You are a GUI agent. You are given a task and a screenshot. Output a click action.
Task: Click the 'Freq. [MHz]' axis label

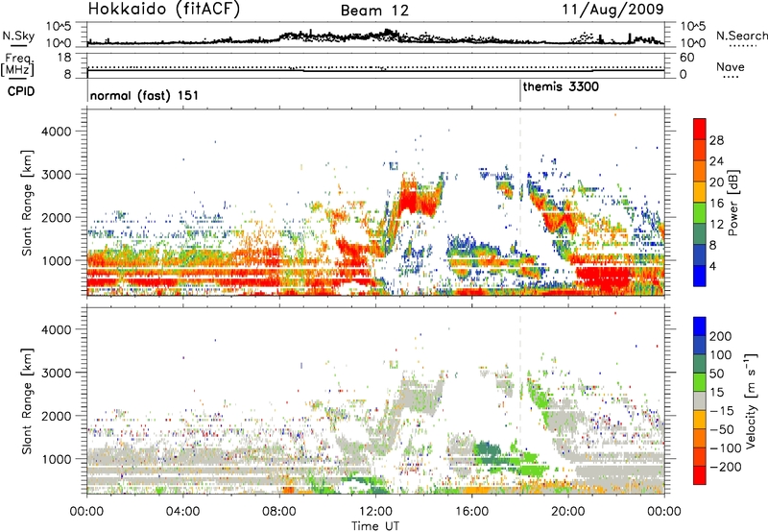[18, 65]
